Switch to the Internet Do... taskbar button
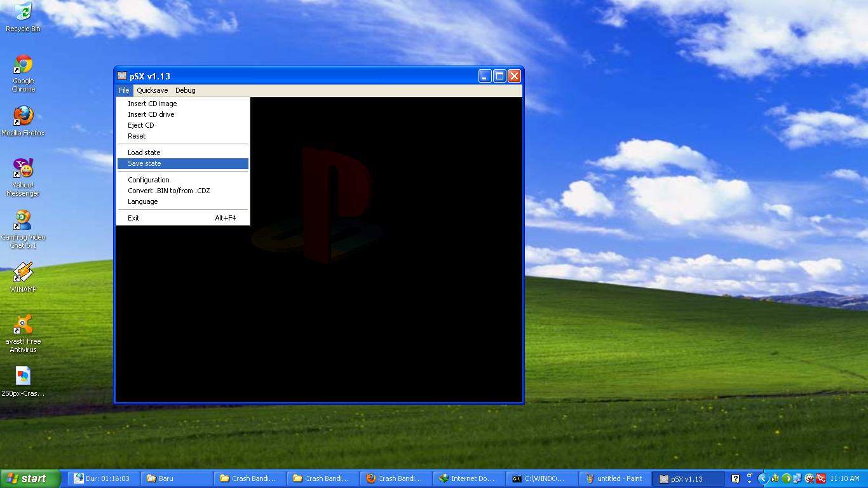The width and height of the screenshot is (868, 488). [x=469, y=478]
